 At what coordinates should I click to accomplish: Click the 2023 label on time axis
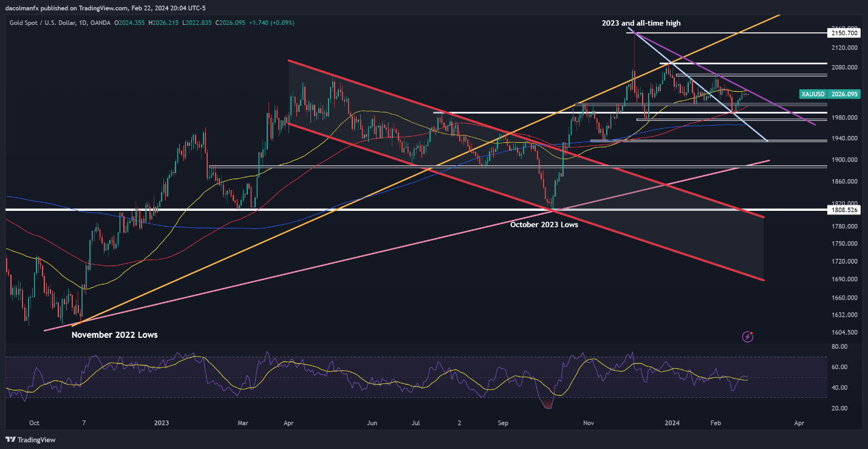coord(162,422)
